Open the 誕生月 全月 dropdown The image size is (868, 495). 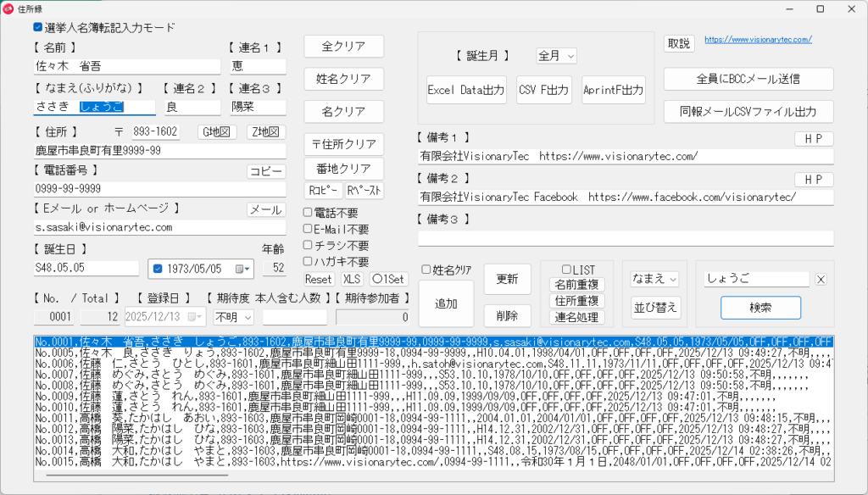pos(556,56)
